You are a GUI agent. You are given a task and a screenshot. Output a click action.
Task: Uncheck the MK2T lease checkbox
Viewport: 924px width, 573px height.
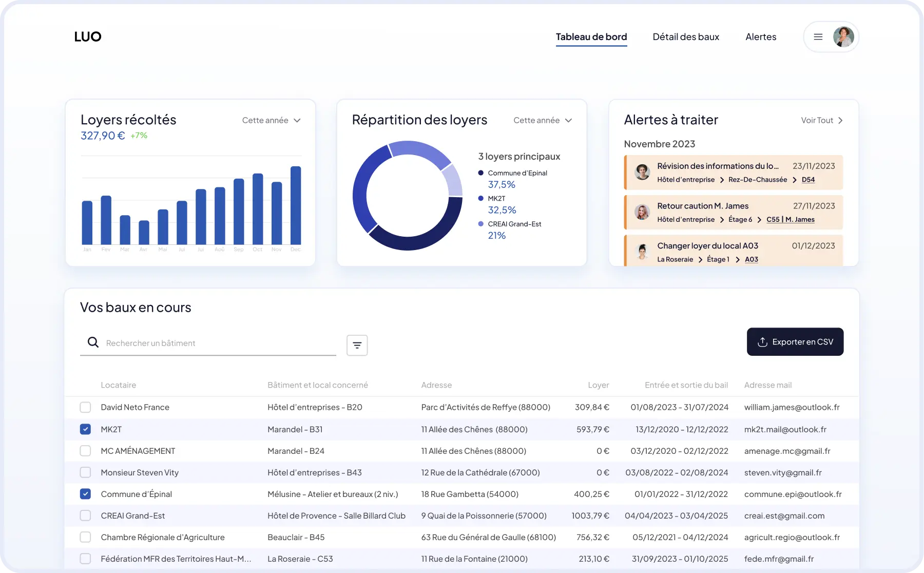(85, 429)
